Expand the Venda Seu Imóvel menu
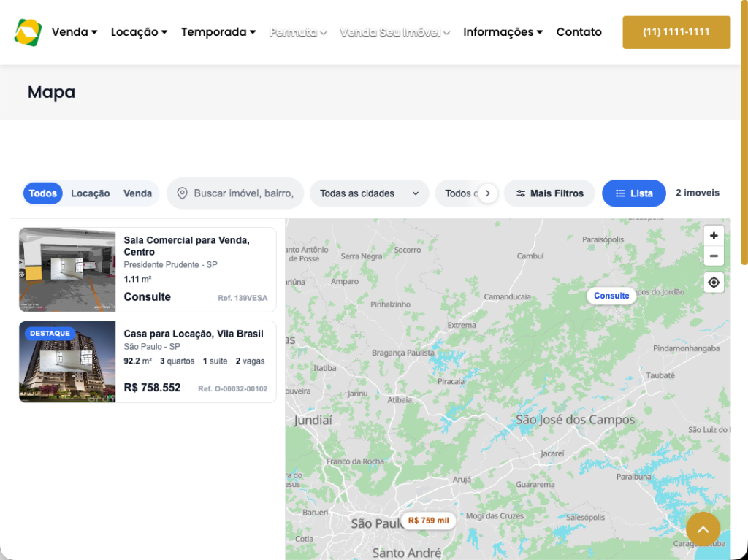 pyautogui.click(x=395, y=32)
